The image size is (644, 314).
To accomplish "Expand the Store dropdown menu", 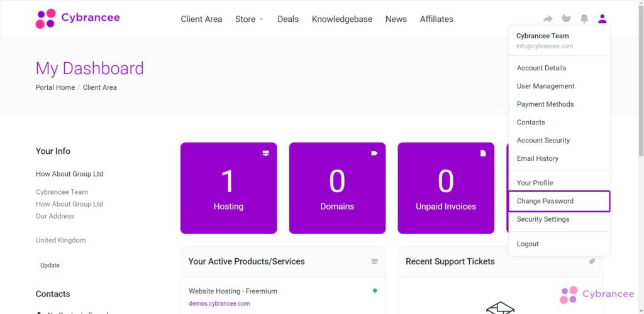I will [x=249, y=19].
